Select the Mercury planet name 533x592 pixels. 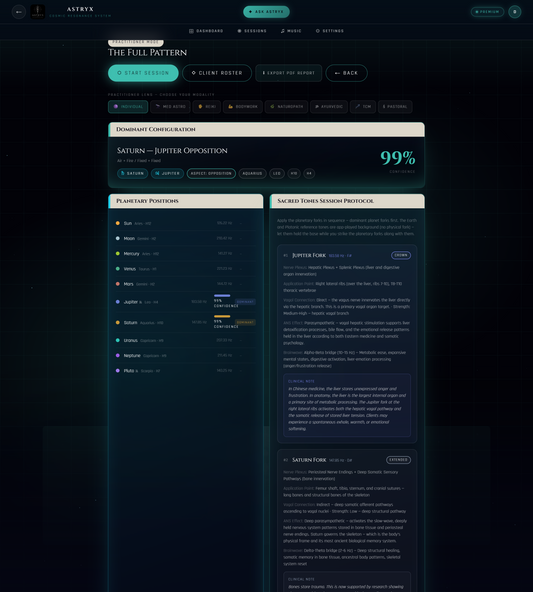pos(131,253)
